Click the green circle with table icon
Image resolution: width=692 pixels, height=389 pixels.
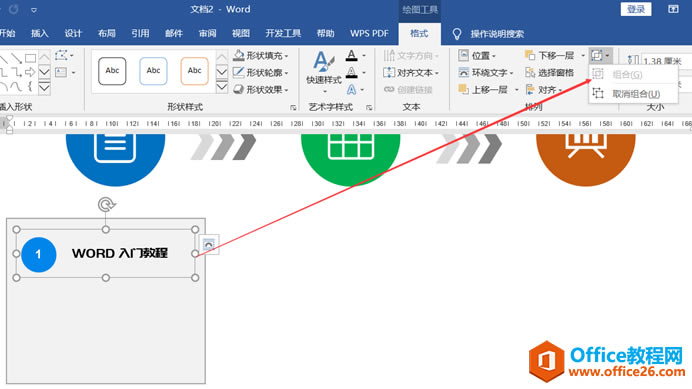351,159
